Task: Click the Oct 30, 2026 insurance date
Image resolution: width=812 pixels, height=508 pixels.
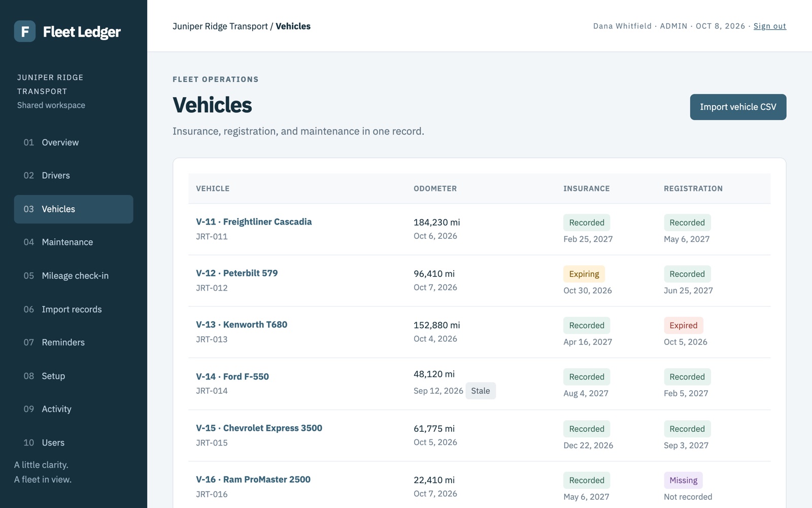Action: tap(587, 290)
